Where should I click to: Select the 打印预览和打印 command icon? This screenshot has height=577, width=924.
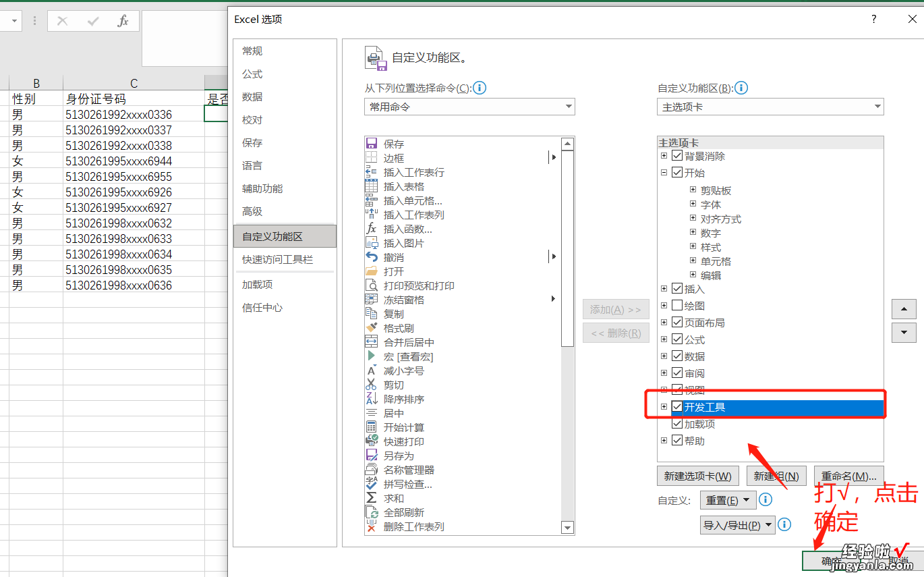371,285
